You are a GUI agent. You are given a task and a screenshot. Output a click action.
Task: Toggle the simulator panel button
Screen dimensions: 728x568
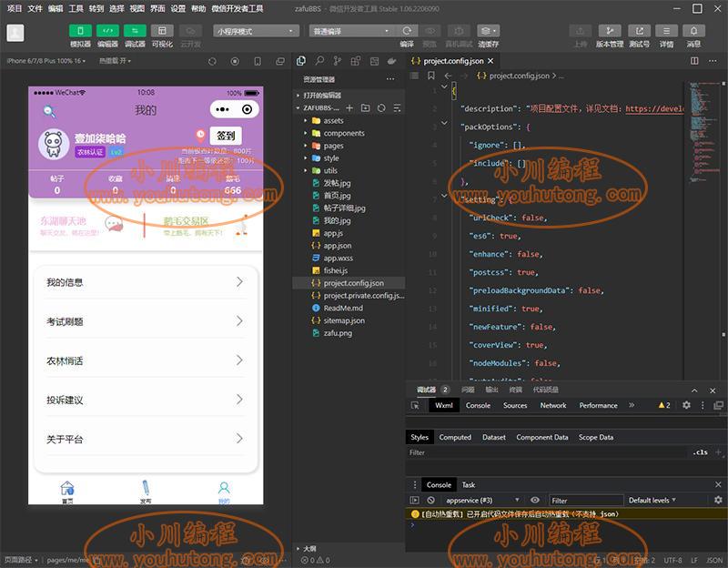(80, 31)
